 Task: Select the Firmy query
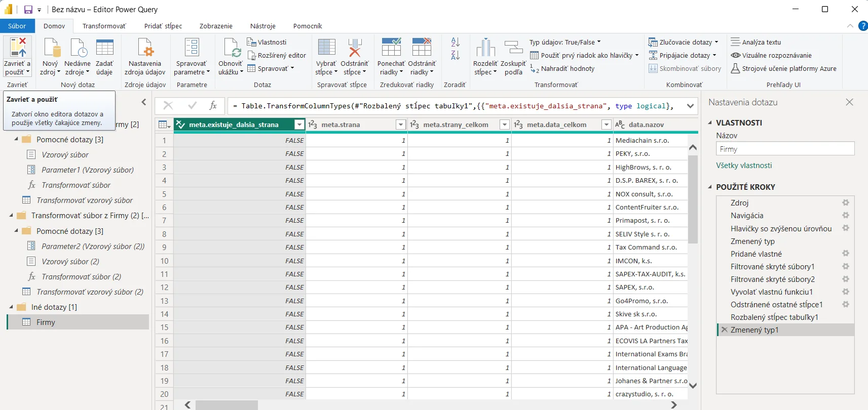click(78, 322)
